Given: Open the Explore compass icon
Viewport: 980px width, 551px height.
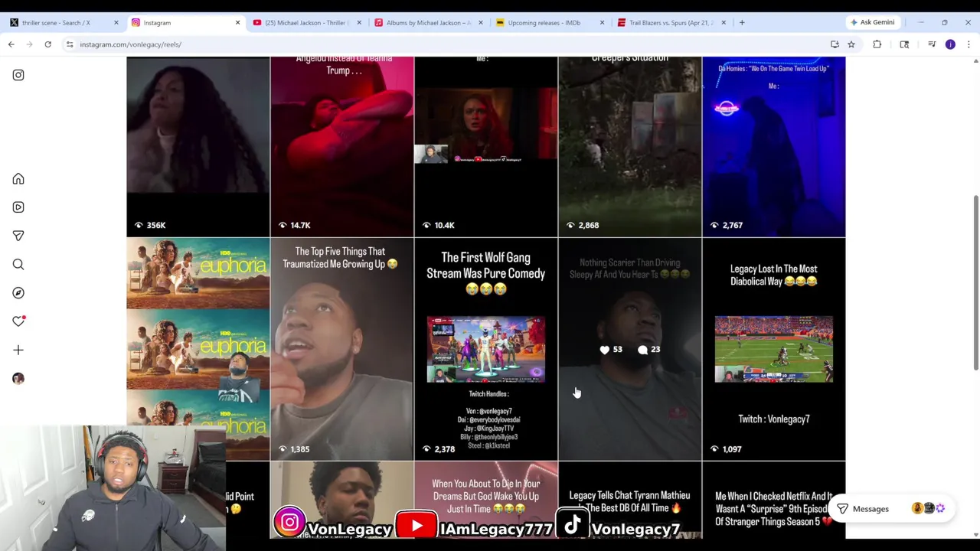Looking at the screenshot, I should tap(18, 293).
